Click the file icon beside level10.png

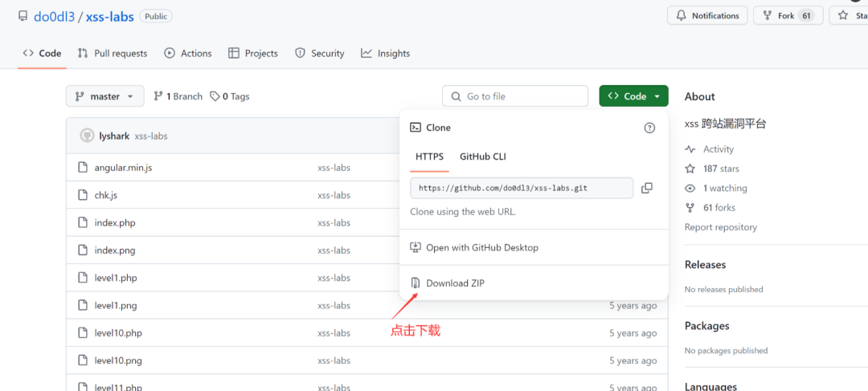(83, 360)
